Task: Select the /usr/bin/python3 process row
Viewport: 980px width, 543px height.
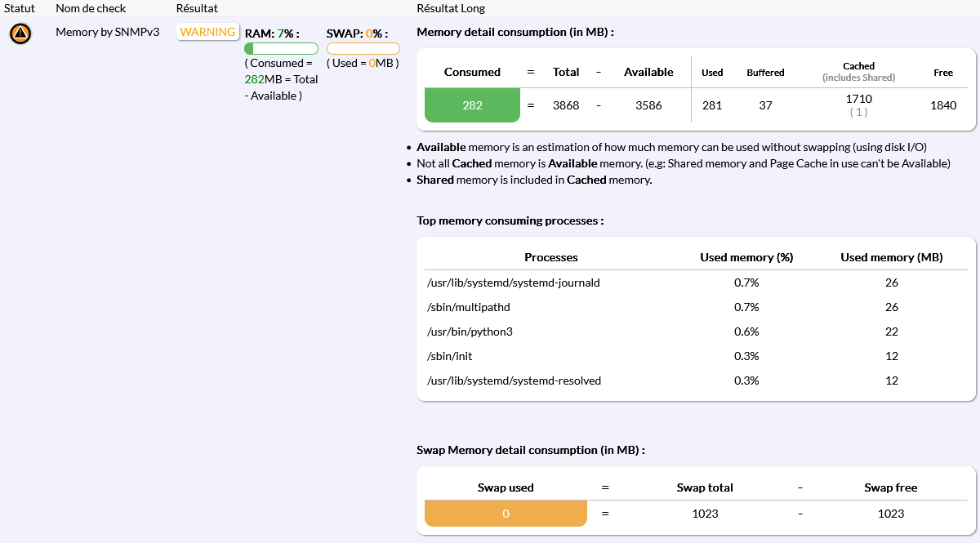Action: tap(470, 332)
